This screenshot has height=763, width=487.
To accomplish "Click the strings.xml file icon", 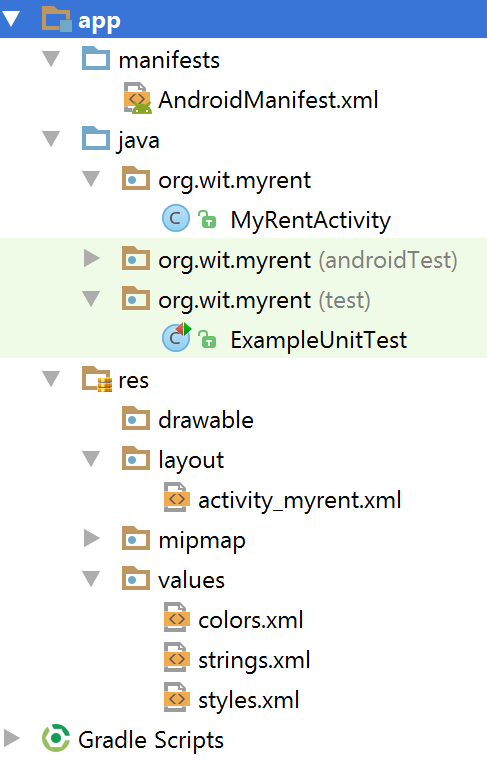I will tap(176, 657).
